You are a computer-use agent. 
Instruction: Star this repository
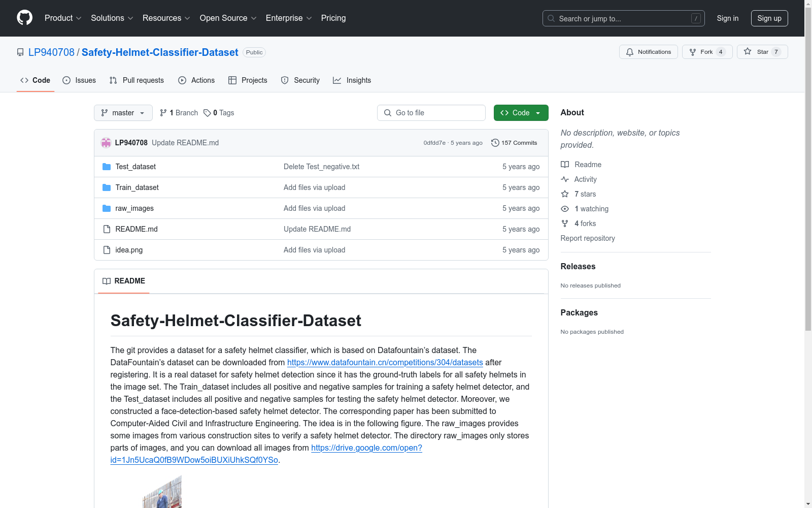click(762, 52)
